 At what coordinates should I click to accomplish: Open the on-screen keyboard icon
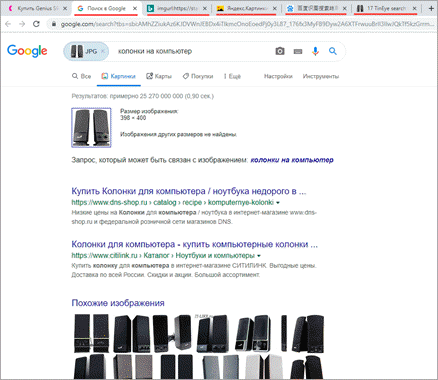tap(298, 51)
